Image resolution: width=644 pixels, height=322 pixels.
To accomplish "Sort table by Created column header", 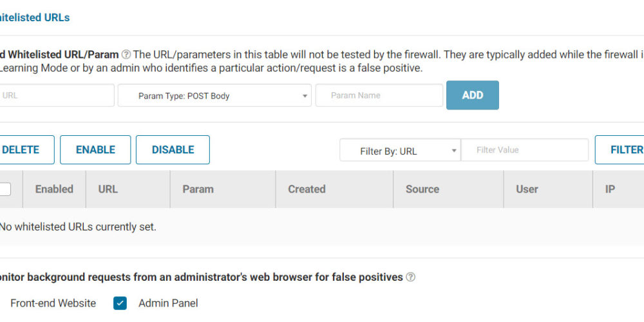I will click(x=307, y=189).
